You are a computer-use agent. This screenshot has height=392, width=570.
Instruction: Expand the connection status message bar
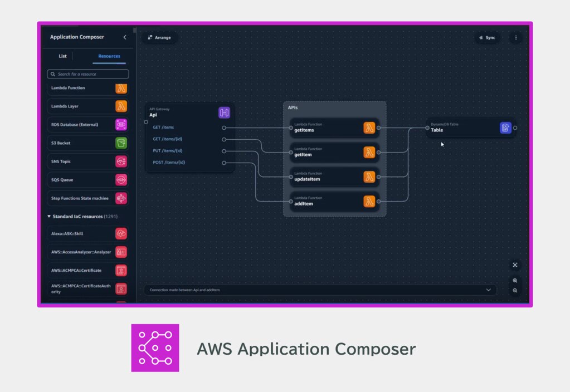(488, 290)
